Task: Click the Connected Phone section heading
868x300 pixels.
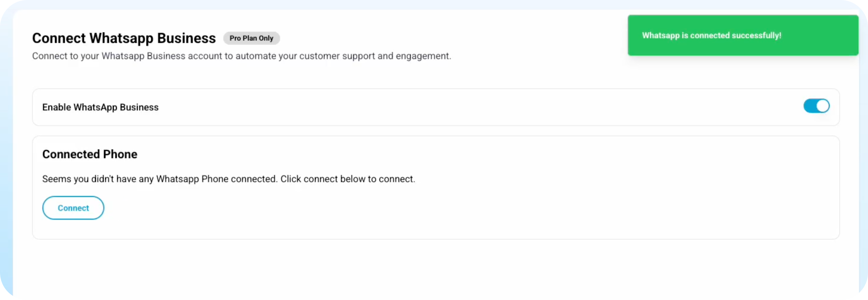Action: [x=89, y=154]
